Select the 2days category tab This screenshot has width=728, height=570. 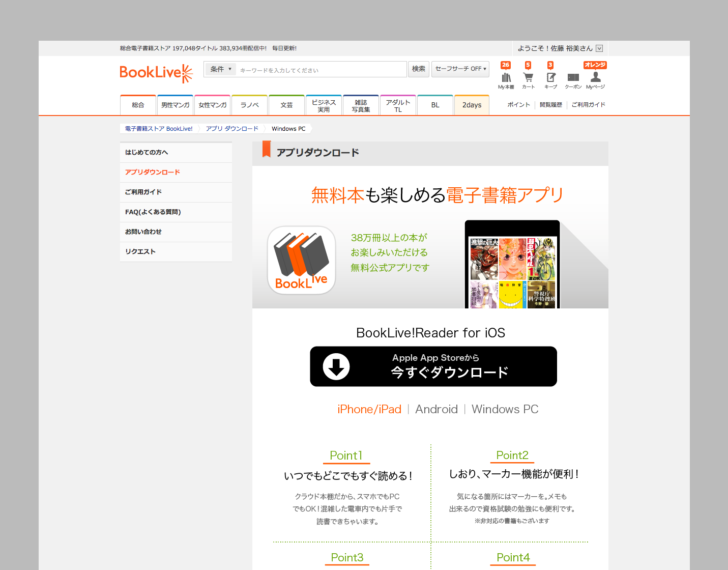pos(472,105)
